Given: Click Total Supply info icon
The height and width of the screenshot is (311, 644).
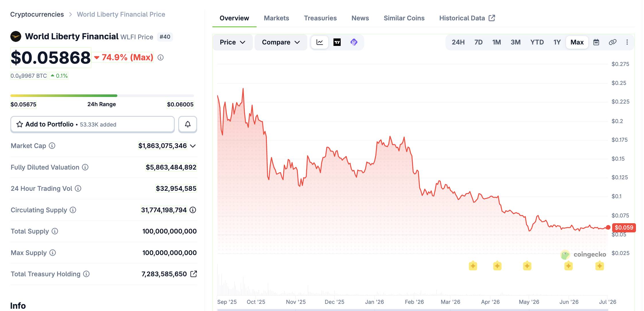Looking at the screenshot, I should point(55,231).
